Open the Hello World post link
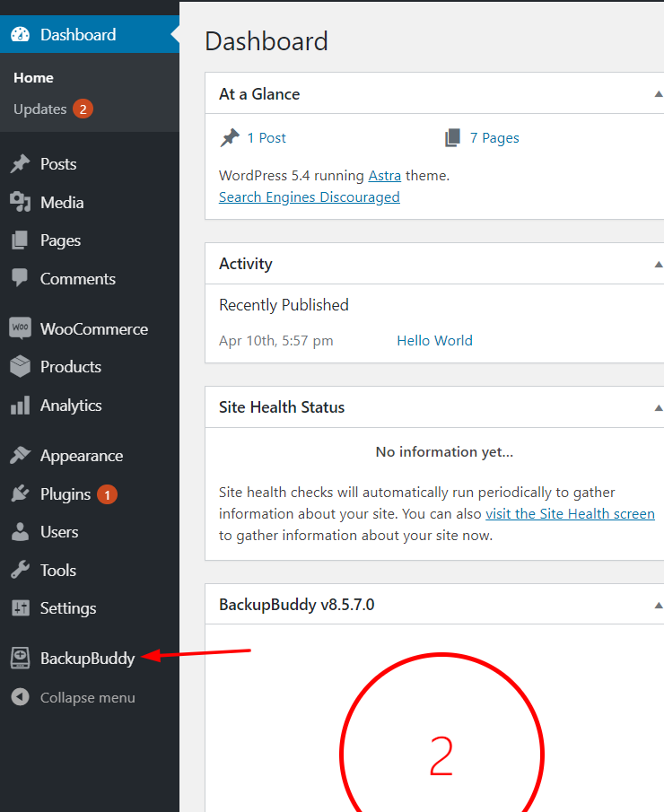Image resolution: width=664 pixels, height=812 pixels. [434, 340]
